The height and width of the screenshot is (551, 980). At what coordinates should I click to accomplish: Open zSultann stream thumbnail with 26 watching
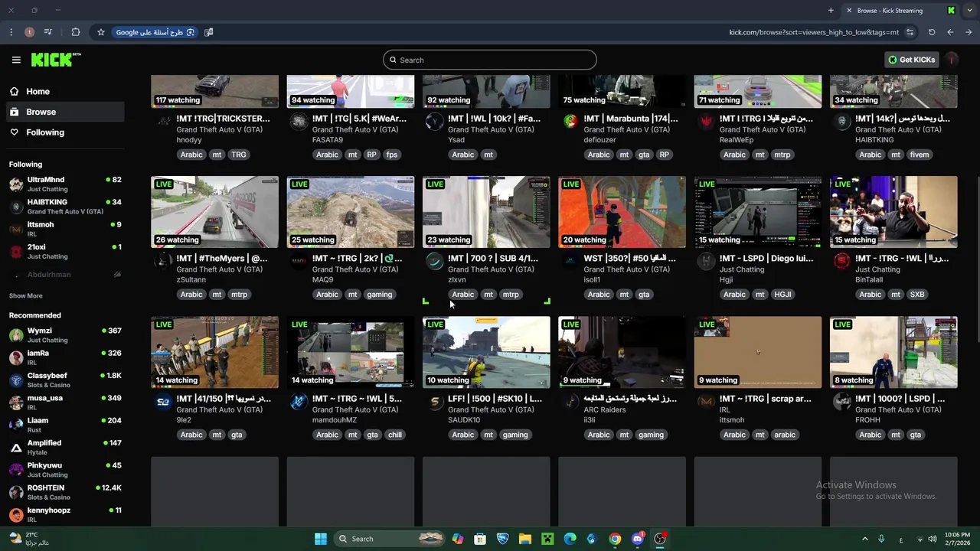(214, 212)
